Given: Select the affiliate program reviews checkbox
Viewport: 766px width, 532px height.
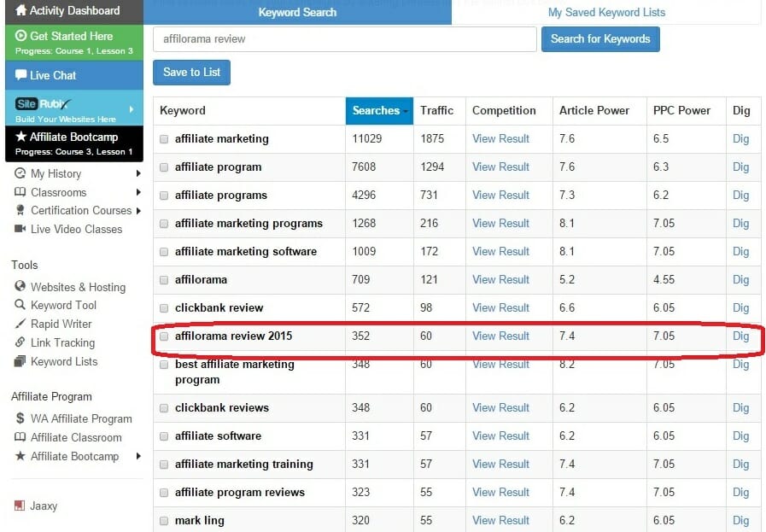Looking at the screenshot, I should coord(164,493).
